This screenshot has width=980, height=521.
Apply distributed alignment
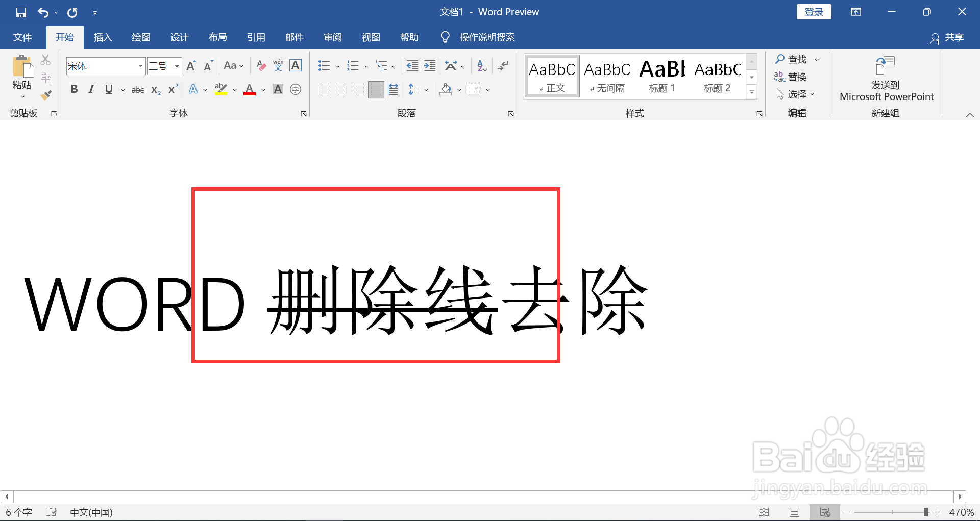tap(394, 90)
